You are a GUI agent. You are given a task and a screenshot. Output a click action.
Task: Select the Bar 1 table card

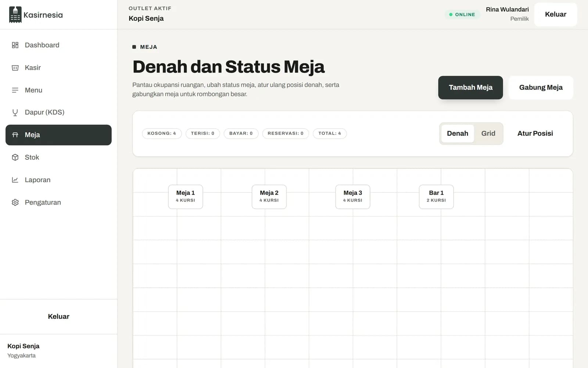436,197
